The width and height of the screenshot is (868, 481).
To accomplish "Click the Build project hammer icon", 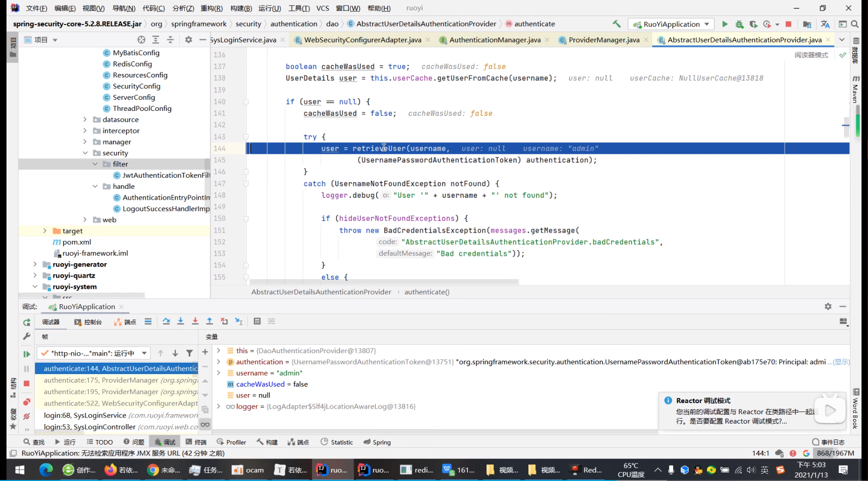I will (617, 24).
